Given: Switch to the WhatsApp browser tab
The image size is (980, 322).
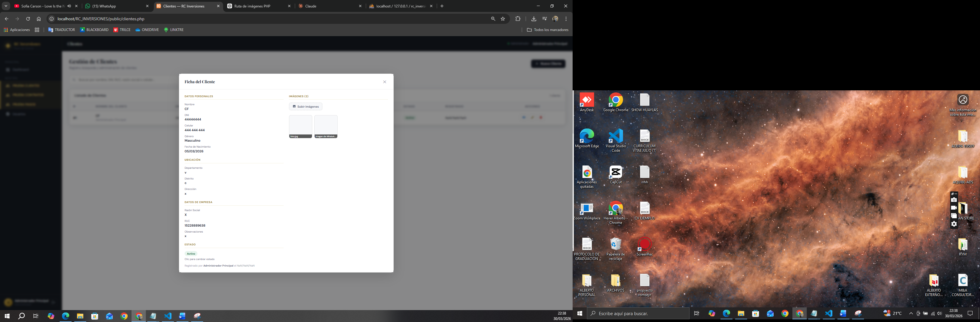Looking at the screenshot, I should tap(114, 6).
